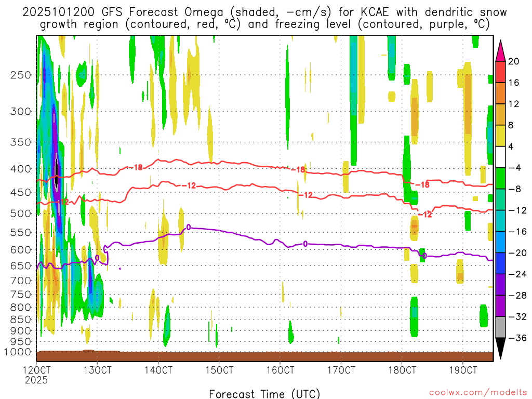Click the dark blue colorbar swatch between -20 and -24
Screen dimensions: 532x399
(500, 263)
